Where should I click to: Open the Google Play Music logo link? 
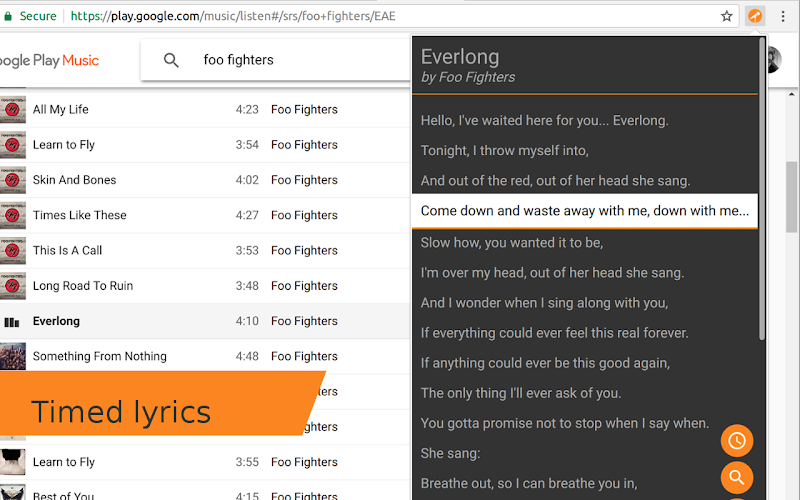coord(49,60)
